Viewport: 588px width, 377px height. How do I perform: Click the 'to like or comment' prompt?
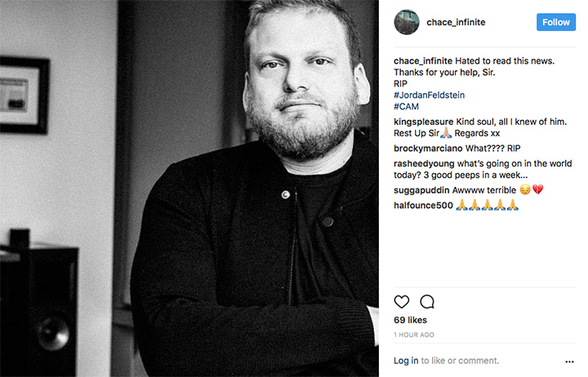[460, 361]
